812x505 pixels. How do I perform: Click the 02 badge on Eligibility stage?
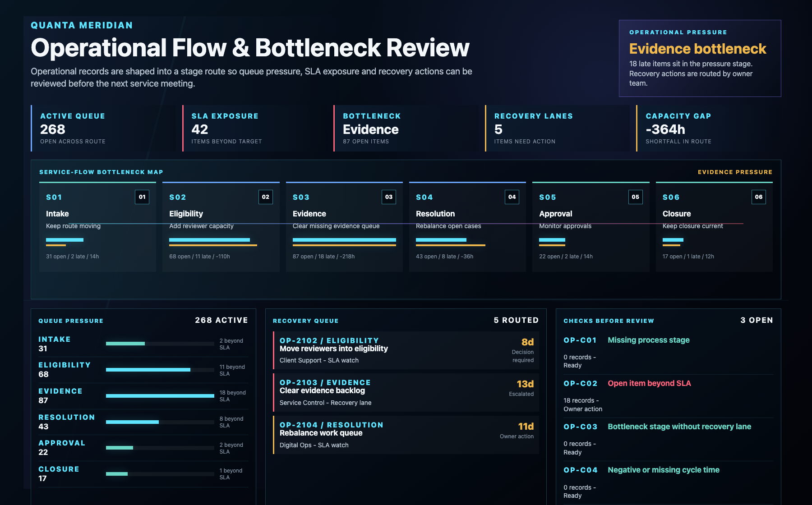(x=266, y=197)
